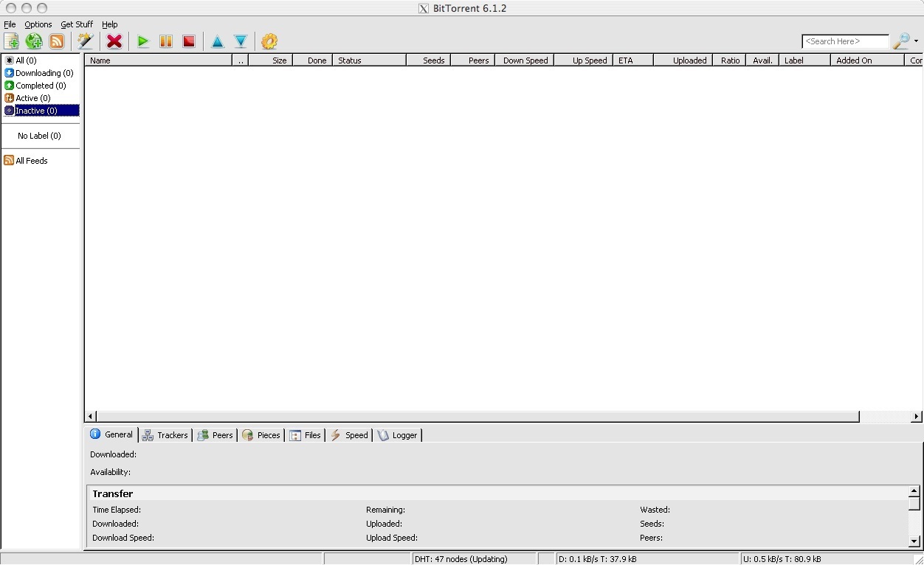Screen dimensions: 924x565
Task: Select the Inactive (0) category
Action: point(41,111)
